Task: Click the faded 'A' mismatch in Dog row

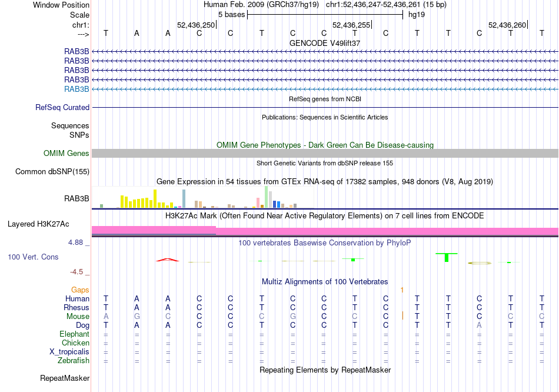Action: point(479,325)
